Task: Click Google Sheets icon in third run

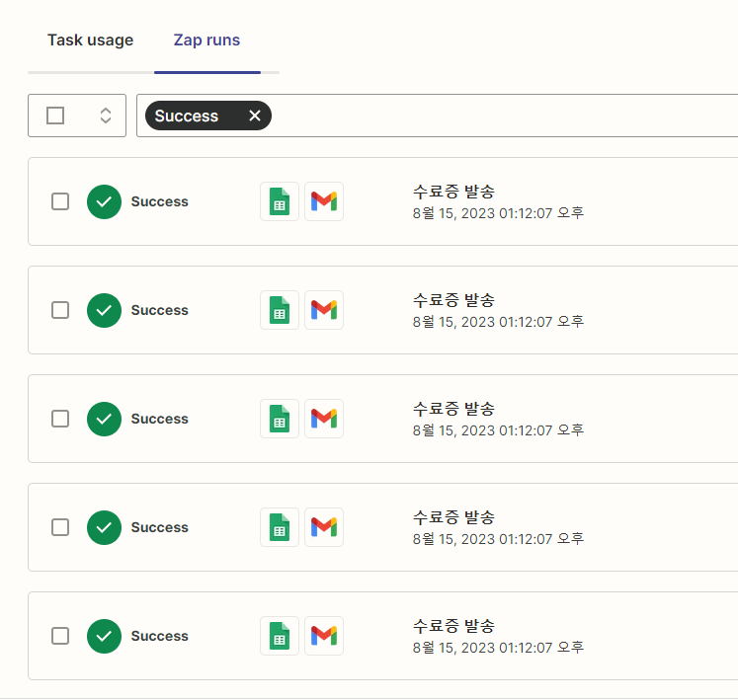Action: [x=280, y=419]
